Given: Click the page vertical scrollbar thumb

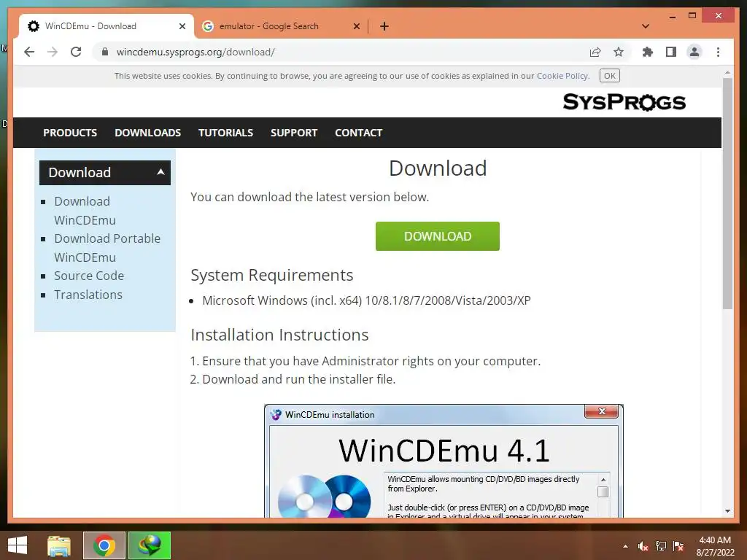Looking at the screenshot, I should point(727,192).
